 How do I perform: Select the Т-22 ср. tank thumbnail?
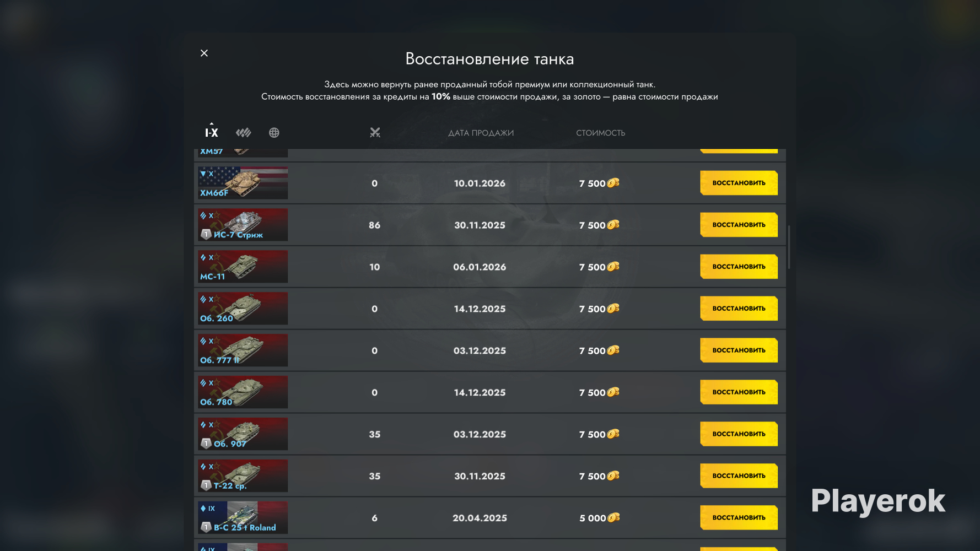coord(243,476)
